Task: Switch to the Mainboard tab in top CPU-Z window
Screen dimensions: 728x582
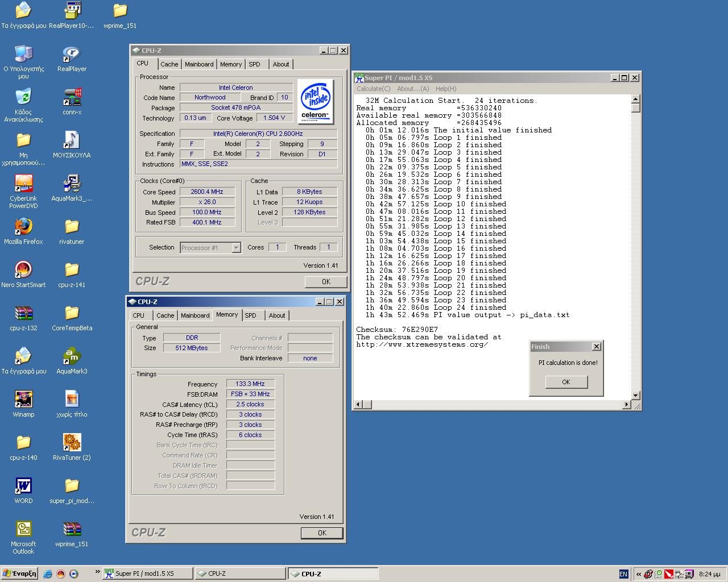Action: click(199, 64)
